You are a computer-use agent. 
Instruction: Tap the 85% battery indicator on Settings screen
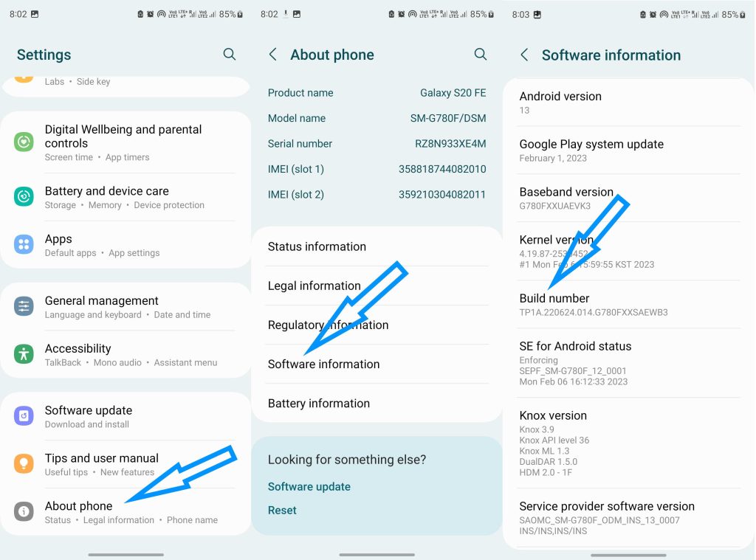tap(230, 14)
